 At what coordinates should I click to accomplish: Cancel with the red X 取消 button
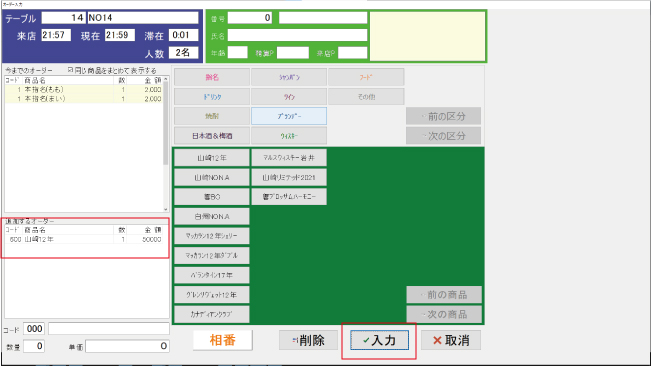pos(451,340)
